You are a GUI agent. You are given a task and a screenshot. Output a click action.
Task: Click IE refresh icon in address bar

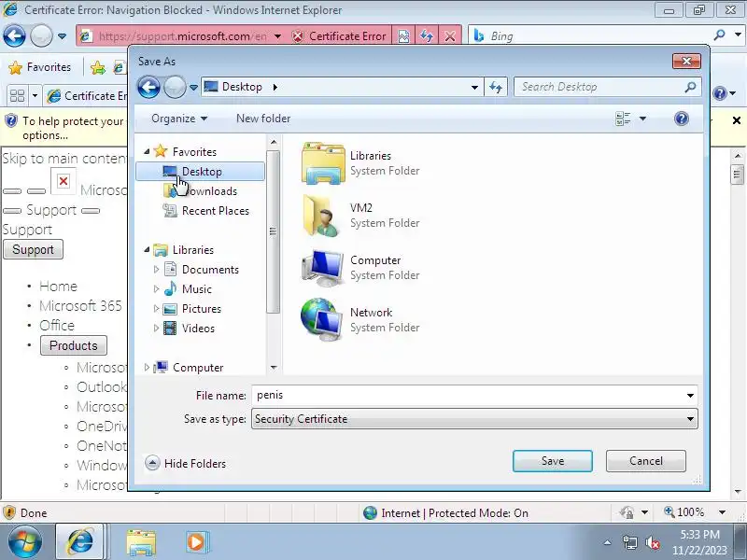(427, 36)
